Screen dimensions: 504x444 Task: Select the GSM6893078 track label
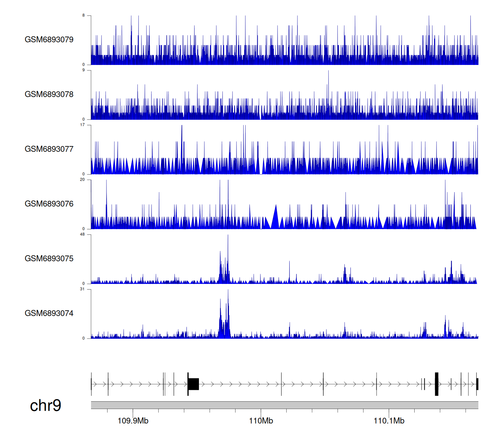coord(49,94)
